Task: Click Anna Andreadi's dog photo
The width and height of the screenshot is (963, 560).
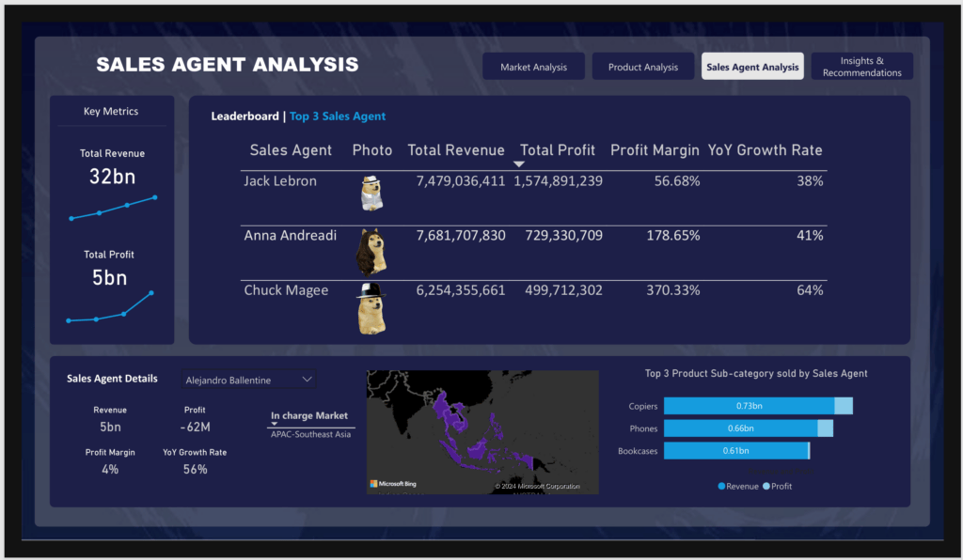Action: pos(371,252)
